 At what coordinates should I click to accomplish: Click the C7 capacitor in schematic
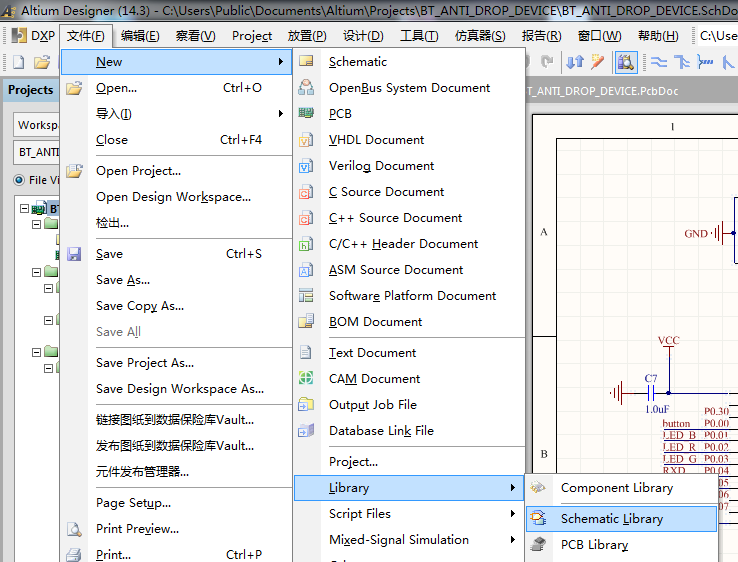(651, 392)
